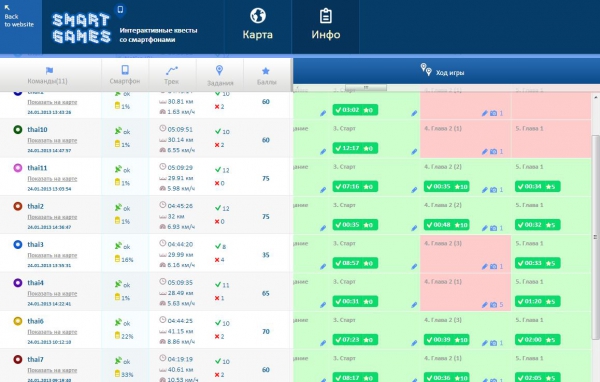Click thai7 dark red team marker icon
600x382 pixels.
click(x=18, y=359)
